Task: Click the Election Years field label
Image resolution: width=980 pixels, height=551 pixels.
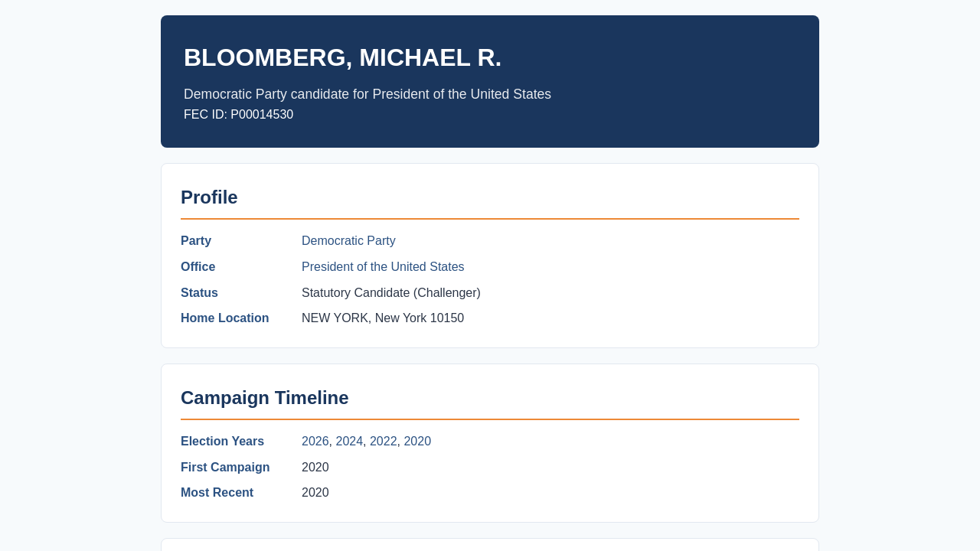Action: click(x=222, y=442)
